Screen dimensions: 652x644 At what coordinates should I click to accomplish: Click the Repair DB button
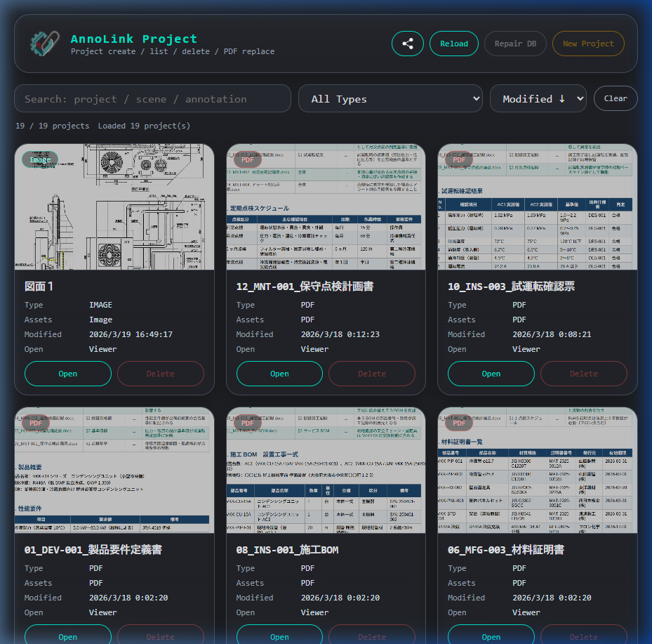(515, 44)
